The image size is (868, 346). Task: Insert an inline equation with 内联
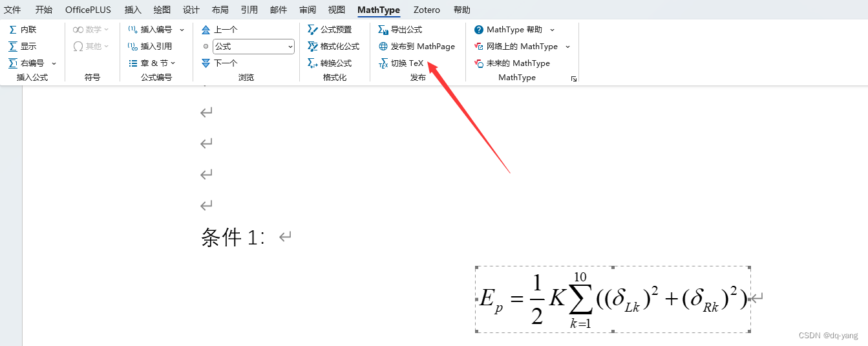(23, 30)
